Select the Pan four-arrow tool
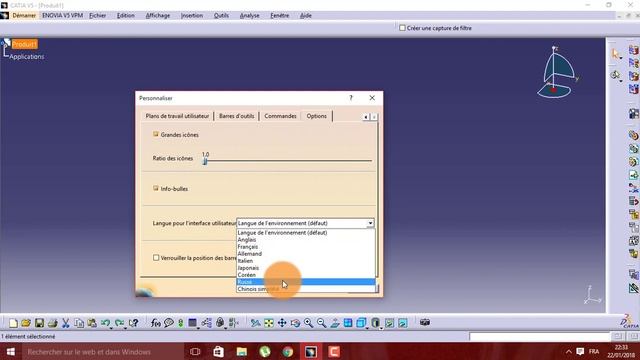Image resolution: width=640 pixels, height=360 pixels. click(x=282, y=323)
